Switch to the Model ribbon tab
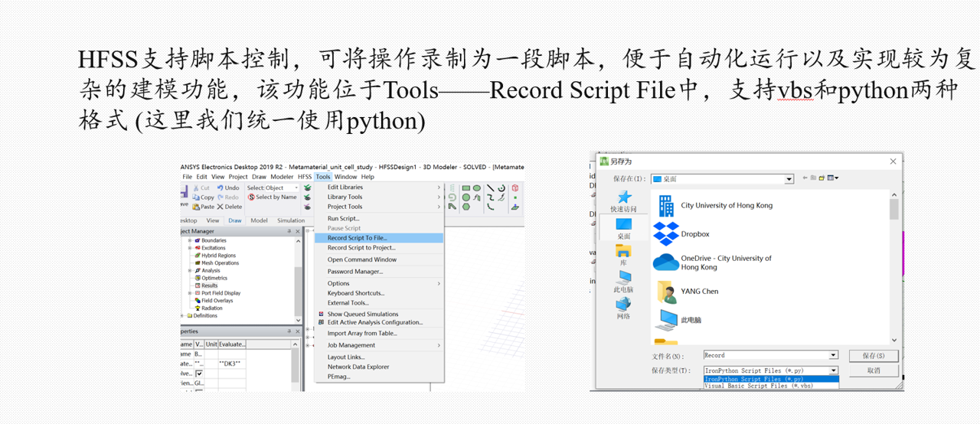 [259, 220]
